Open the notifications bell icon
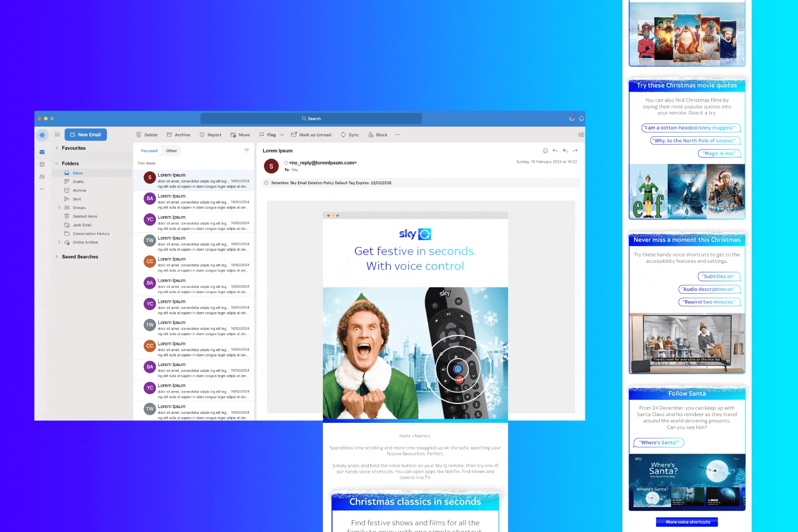 point(581,119)
